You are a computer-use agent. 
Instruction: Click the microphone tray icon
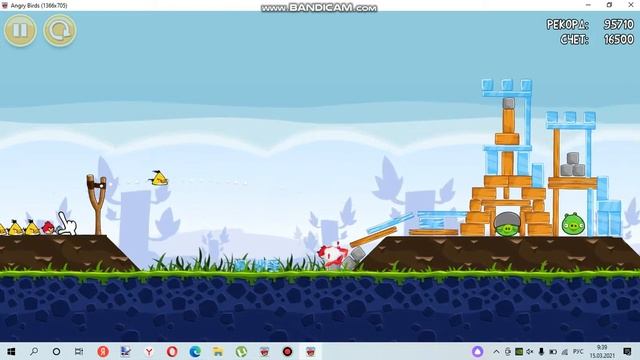tap(541, 351)
